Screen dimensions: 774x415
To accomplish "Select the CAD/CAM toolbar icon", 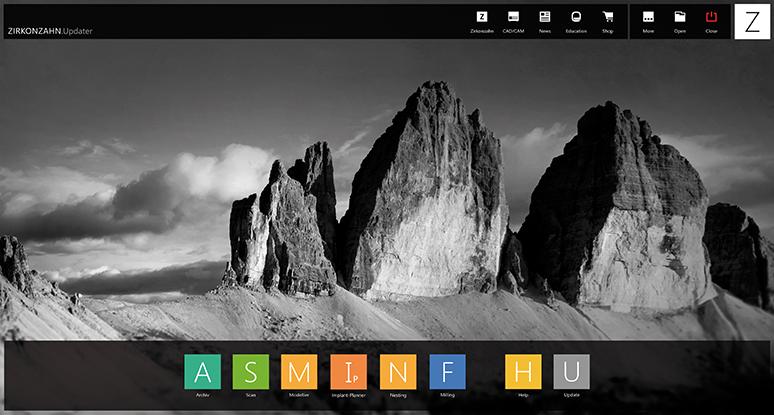I will click(x=513, y=17).
